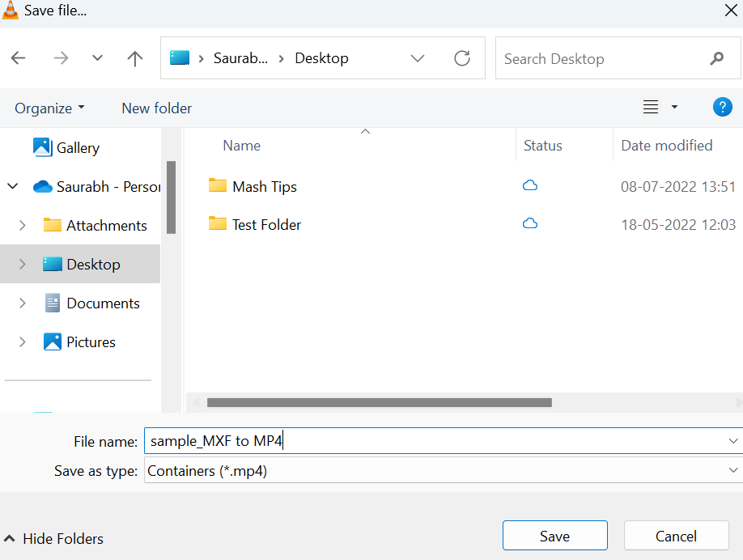The image size is (743, 560).
Task: Click the file list horizontal scrollbar
Action: (379, 403)
